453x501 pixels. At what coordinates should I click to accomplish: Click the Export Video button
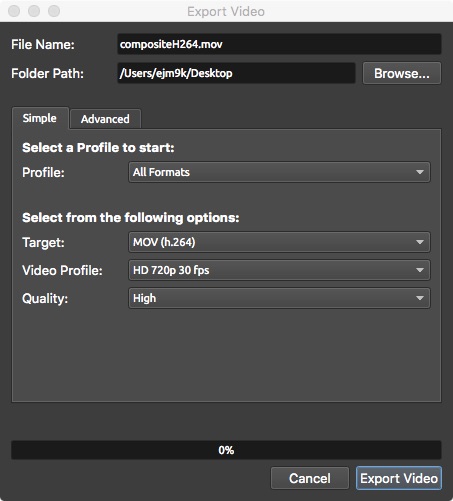[399, 478]
